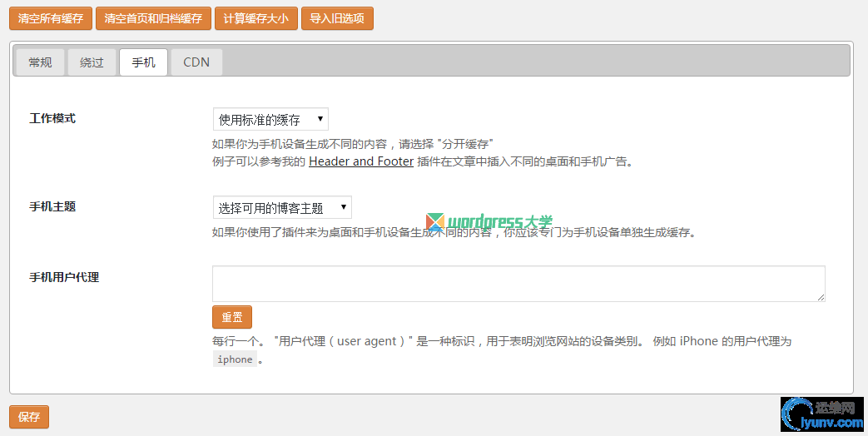Image resolution: width=868 pixels, height=436 pixels.
Task: Switch to the CDN tab
Action: (196, 62)
